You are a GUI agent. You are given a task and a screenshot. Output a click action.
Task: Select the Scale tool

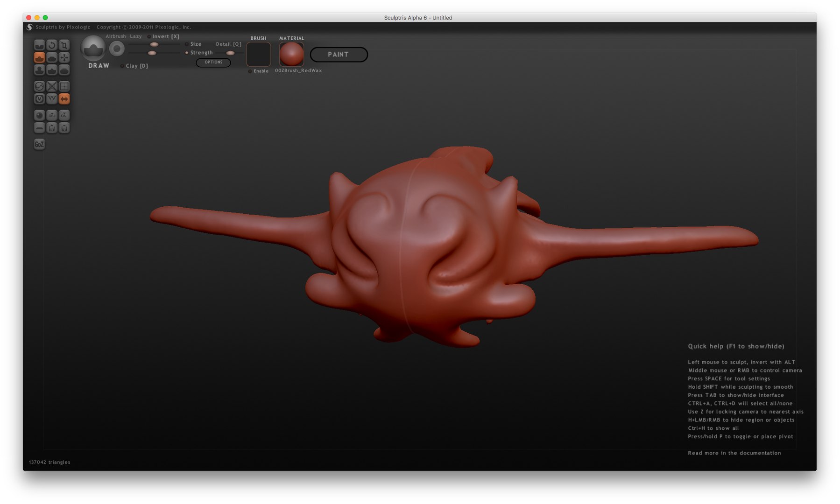[64, 45]
